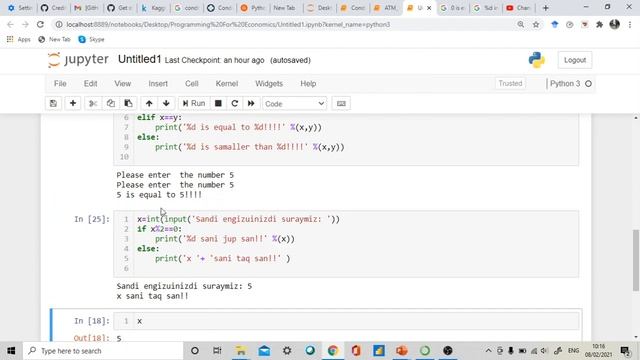640x360 pixels.
Task: Run the selected cell
Action: click(194, 104)
